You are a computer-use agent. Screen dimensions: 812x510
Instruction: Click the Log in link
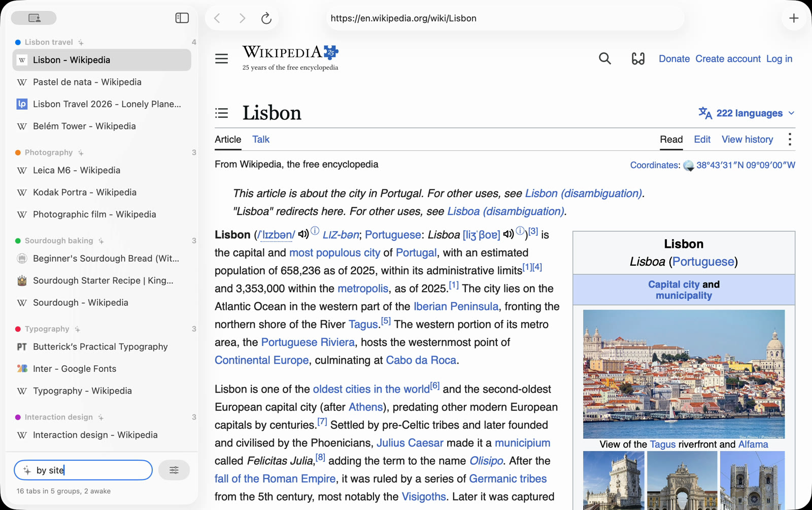point(779,59)
